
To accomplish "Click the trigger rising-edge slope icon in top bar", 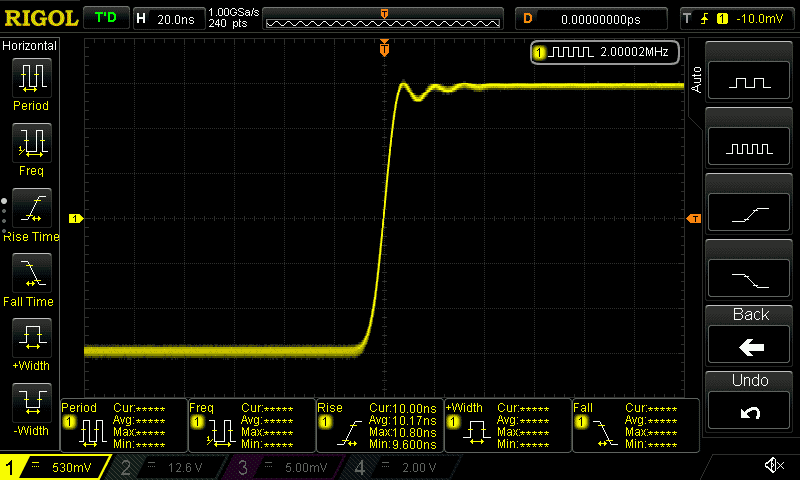I will click(705, 19).
